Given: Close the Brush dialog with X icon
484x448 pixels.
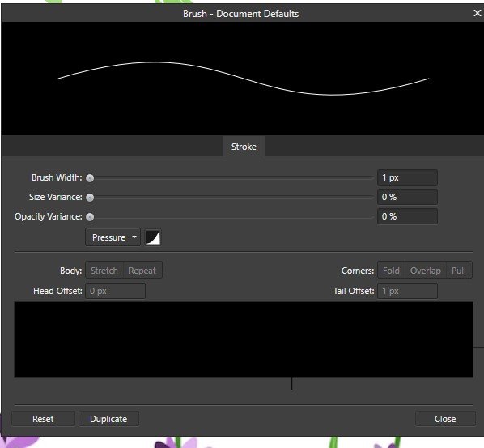Looking at the screenshot, I should point(478,13).
